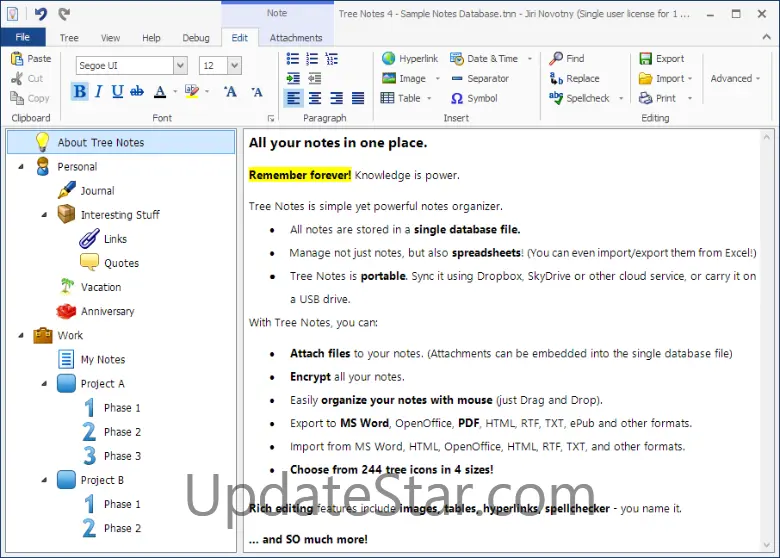This screenshot has width=780, height=558.
Task: Insert a Separator line
Action: pos(480,79)
